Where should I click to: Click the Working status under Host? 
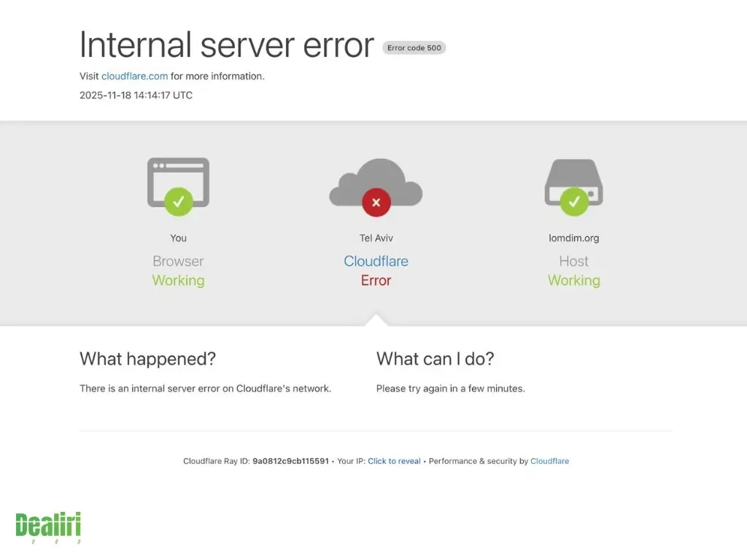[x=573, y=281]
